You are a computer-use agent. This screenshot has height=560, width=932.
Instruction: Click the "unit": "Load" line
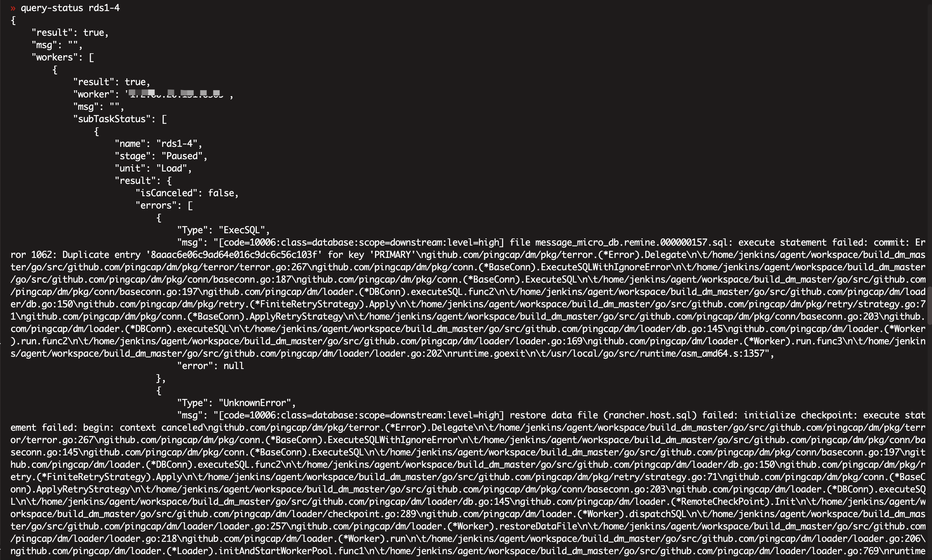pos(153,168)
